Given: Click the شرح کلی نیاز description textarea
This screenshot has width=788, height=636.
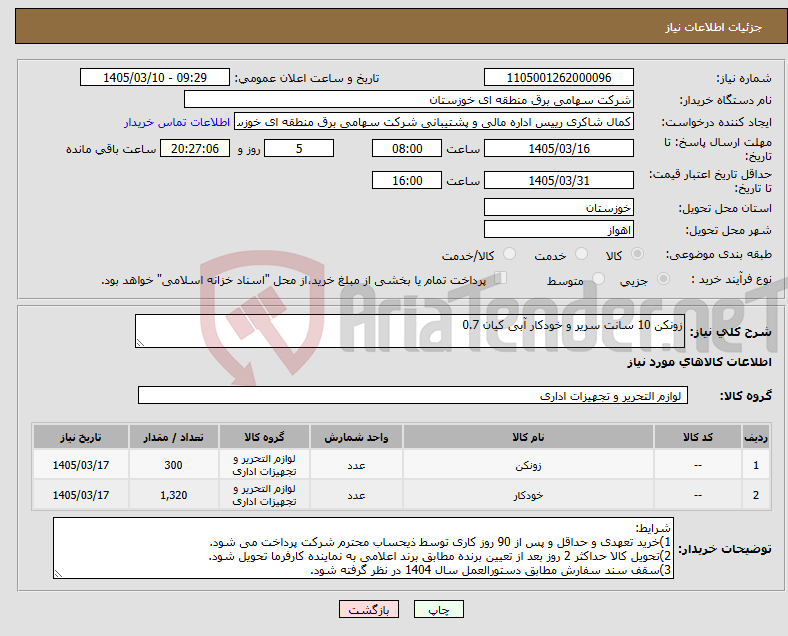Looking at the screenshot, I should pos(410,331).
